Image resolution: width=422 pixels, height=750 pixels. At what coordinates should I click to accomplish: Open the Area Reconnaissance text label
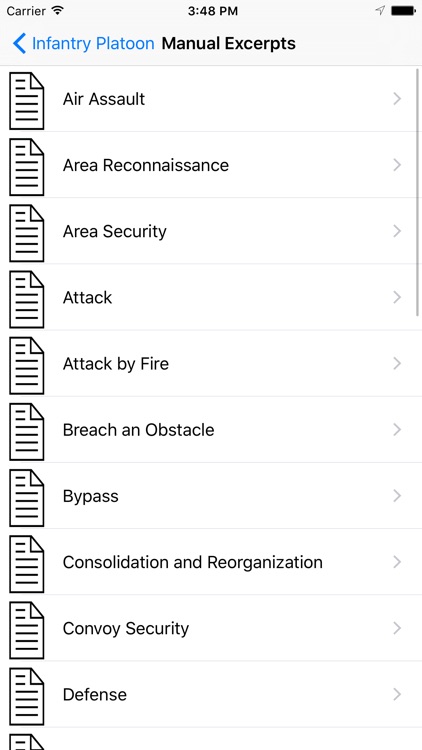146,165
